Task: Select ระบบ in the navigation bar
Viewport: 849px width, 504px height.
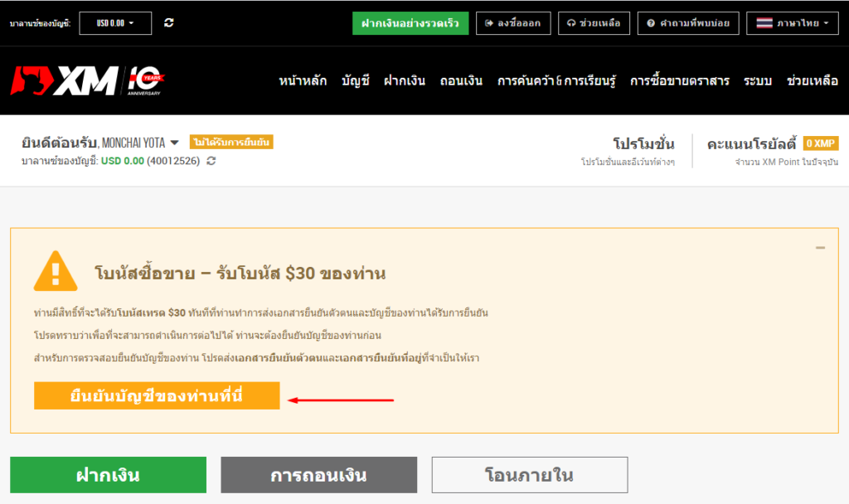Action: tap(758, 81)
